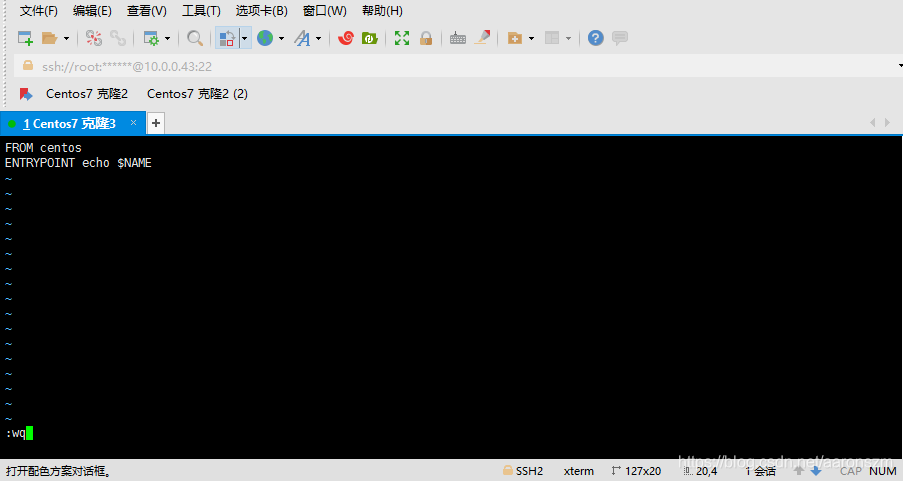Open quick link Centos7 克隆2 (2)
This screenshot has width=903, height=481.
(198, 94)
